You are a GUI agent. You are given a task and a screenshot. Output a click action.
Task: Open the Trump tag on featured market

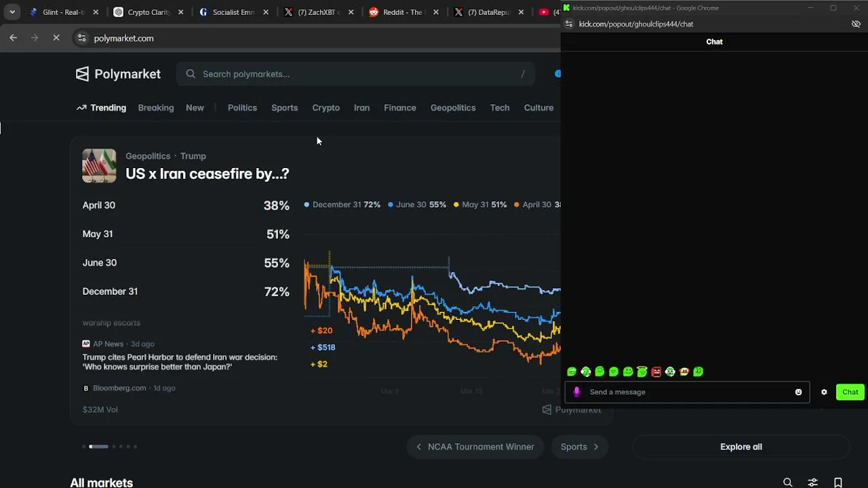coord(193,156)
